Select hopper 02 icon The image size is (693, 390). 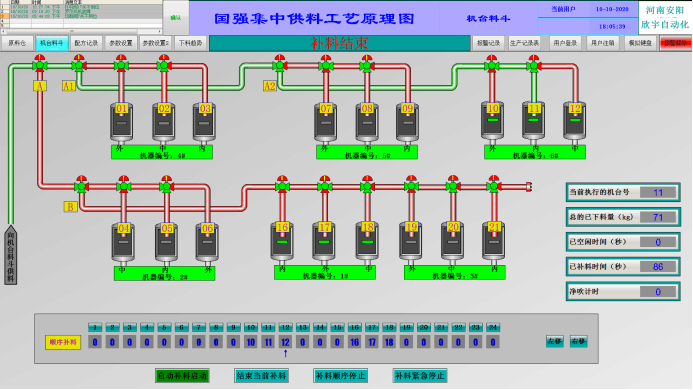coord(164,122)
